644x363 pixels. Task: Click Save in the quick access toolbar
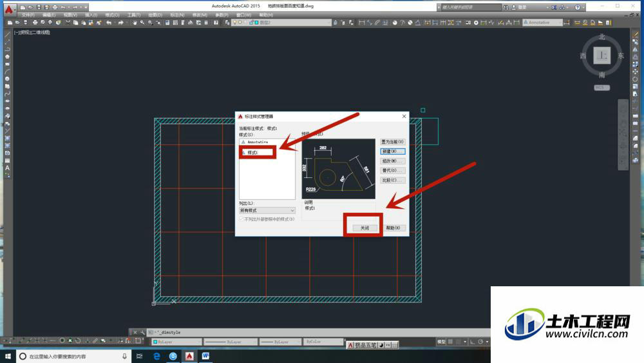[x=39, y=7]
